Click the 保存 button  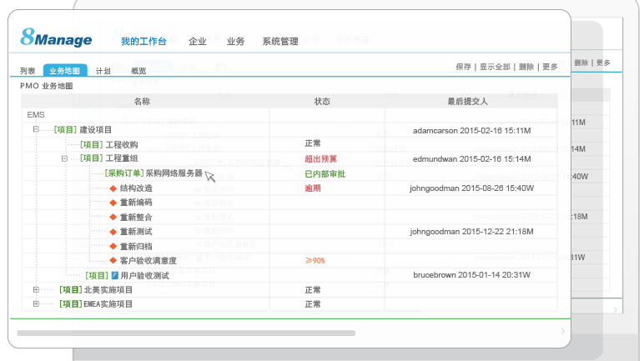pos(464,67)
